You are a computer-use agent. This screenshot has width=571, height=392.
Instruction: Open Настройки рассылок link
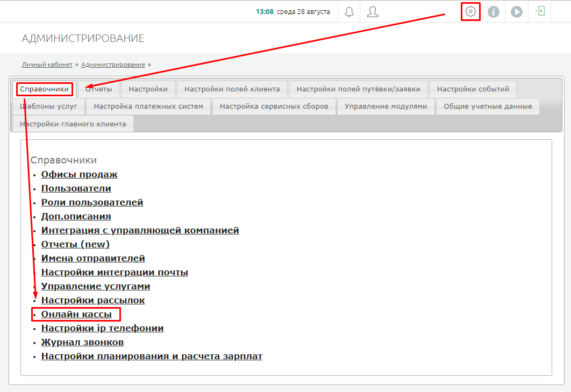93,300
